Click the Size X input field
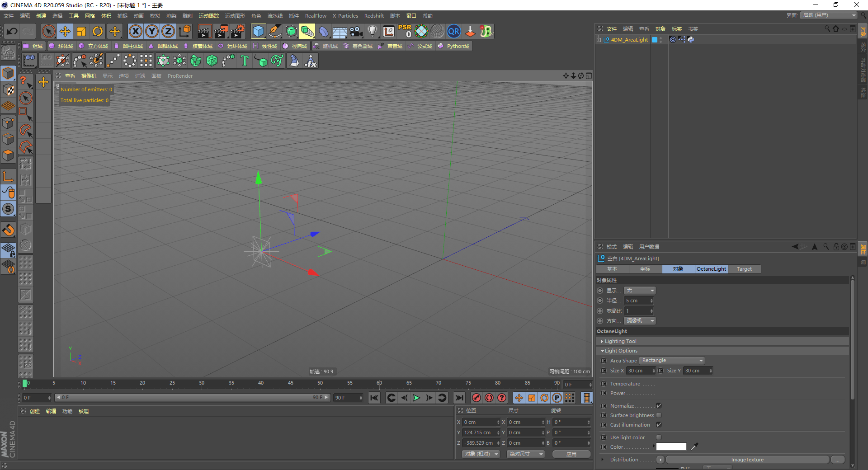Screen dimensions: 868x470 coord(641,371)
